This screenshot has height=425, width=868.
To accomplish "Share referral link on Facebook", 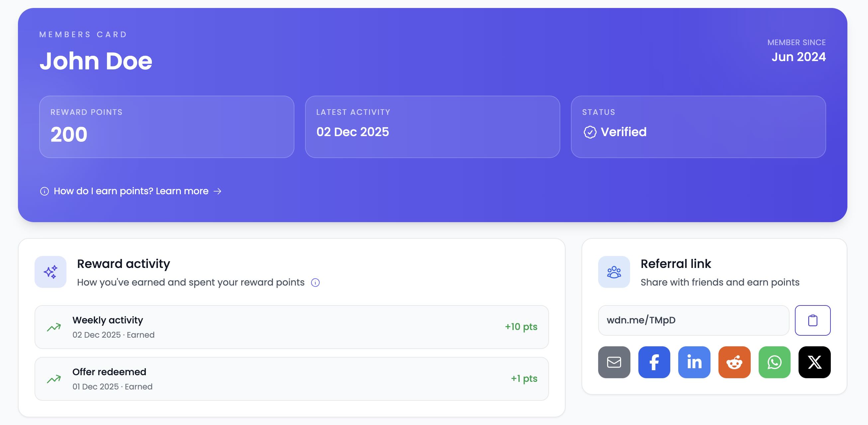I will 654,363.
